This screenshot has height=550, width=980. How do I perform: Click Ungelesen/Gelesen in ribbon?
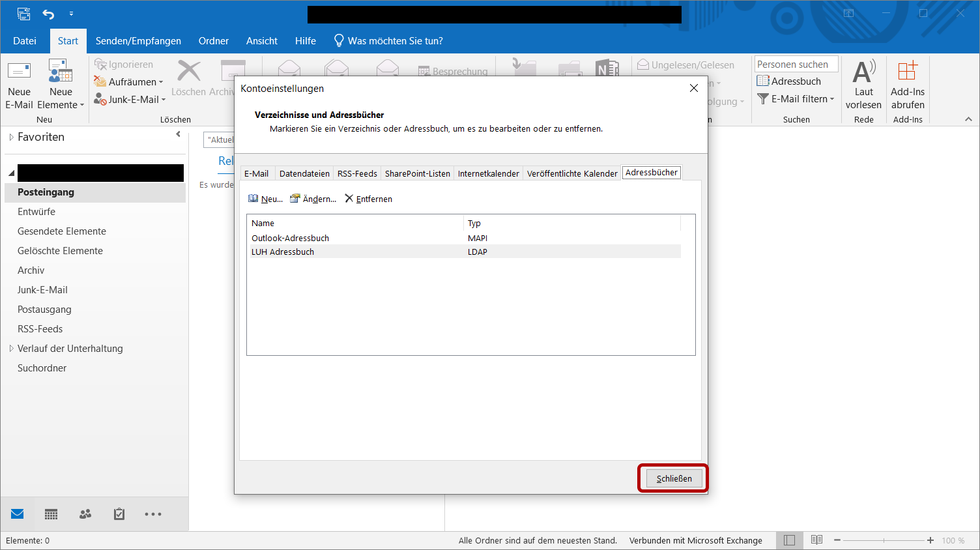pyautogui.click(x=685, y=65)
